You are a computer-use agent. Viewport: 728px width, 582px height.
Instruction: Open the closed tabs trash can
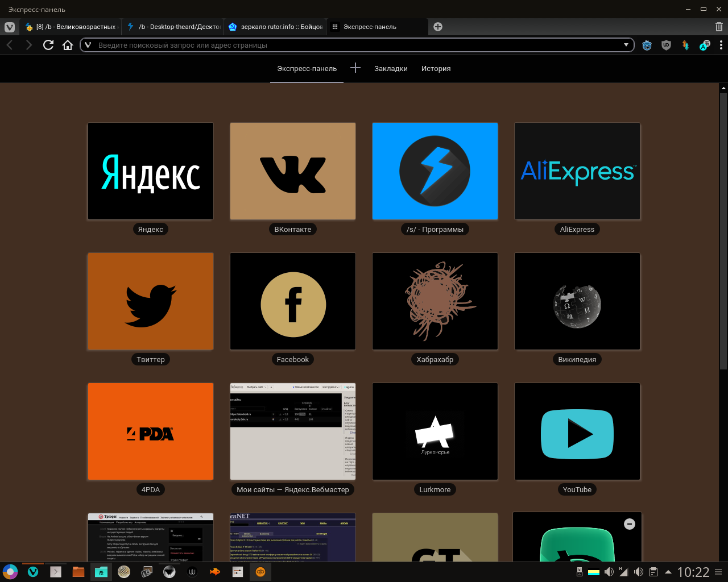719,27
